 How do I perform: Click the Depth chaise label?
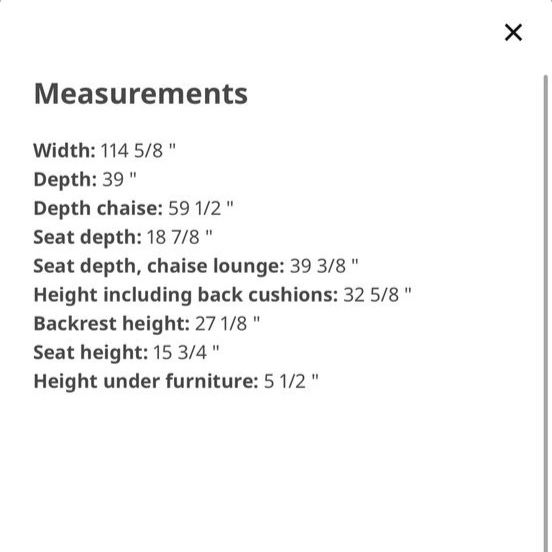pos(98,208)
